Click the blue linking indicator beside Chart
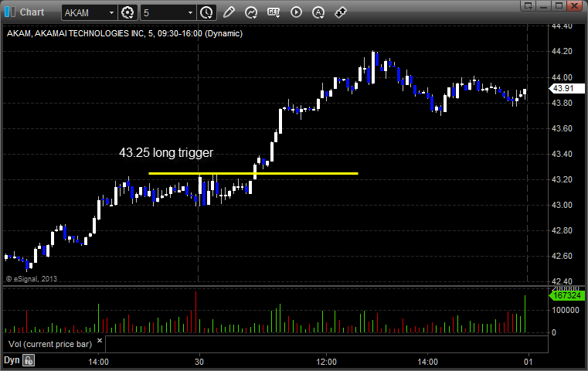This screenshot has height=371, width=588. click(x=10, y=12)
